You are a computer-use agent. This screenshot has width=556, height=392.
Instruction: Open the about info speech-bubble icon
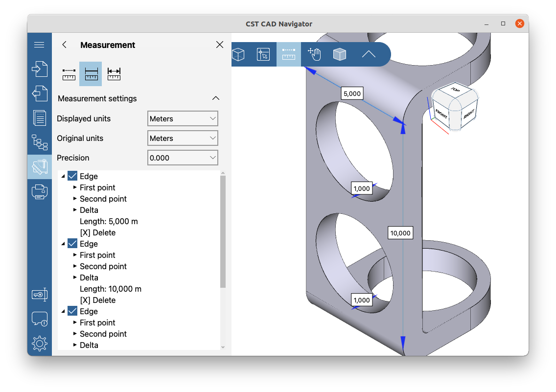39,319
